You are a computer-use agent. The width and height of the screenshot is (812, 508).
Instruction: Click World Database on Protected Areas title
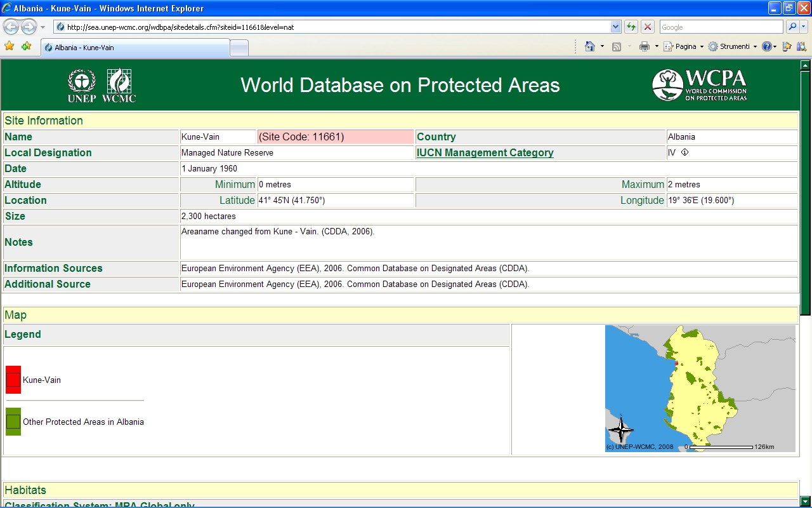click(400, 85)
